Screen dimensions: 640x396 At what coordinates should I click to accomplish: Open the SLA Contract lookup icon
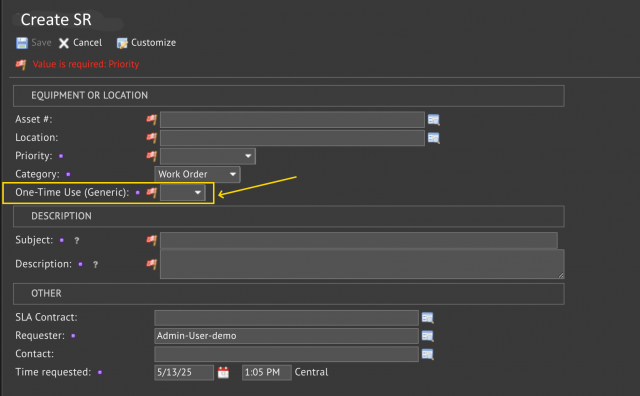(x=427, y=318)
